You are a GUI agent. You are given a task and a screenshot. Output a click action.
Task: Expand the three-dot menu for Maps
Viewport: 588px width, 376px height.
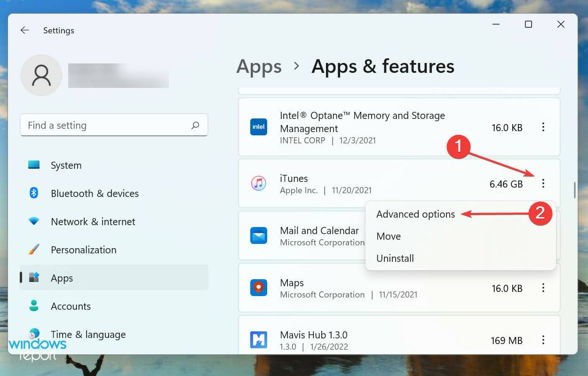(x=543, y=288)
